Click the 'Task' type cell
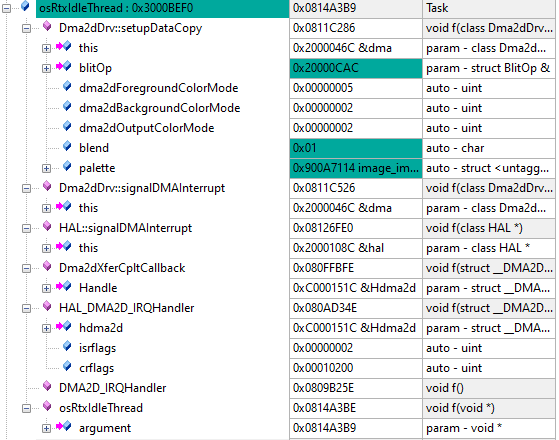559x440 pixels. [489, 8]
